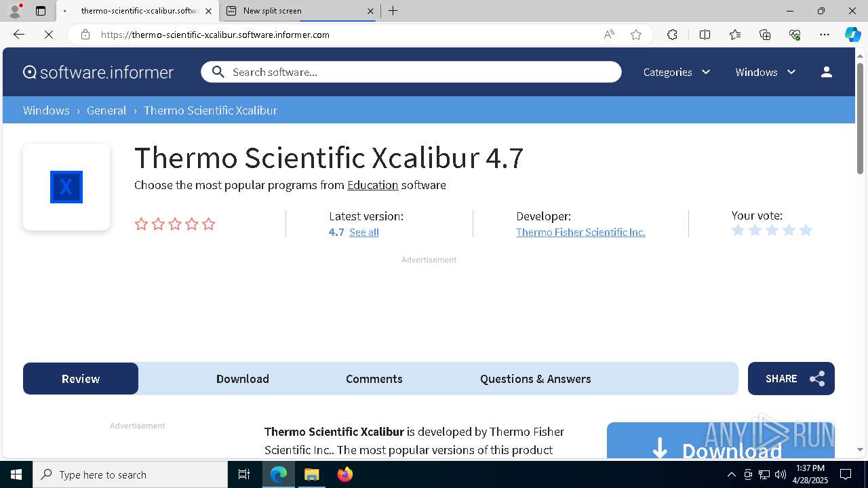The width and height of the screenshot is (868, 488).
Task: Open Microsoft Edge from taskbar
Action: pos(279,474)
